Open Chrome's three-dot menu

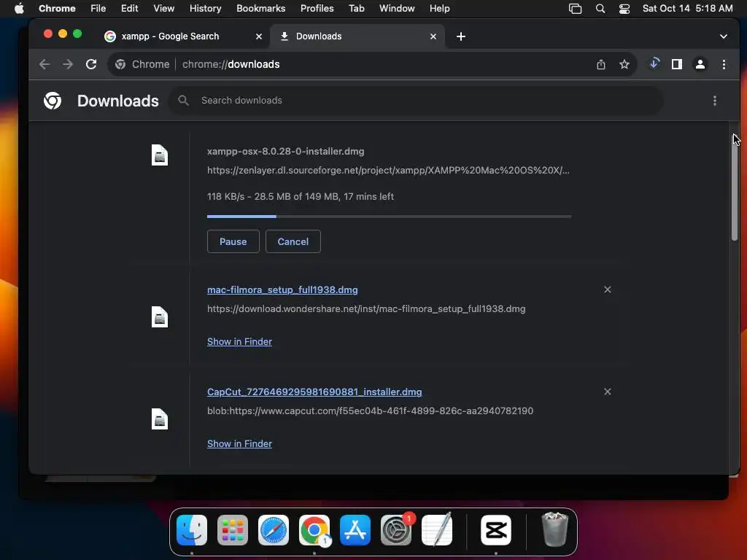(x=724, y=64)
